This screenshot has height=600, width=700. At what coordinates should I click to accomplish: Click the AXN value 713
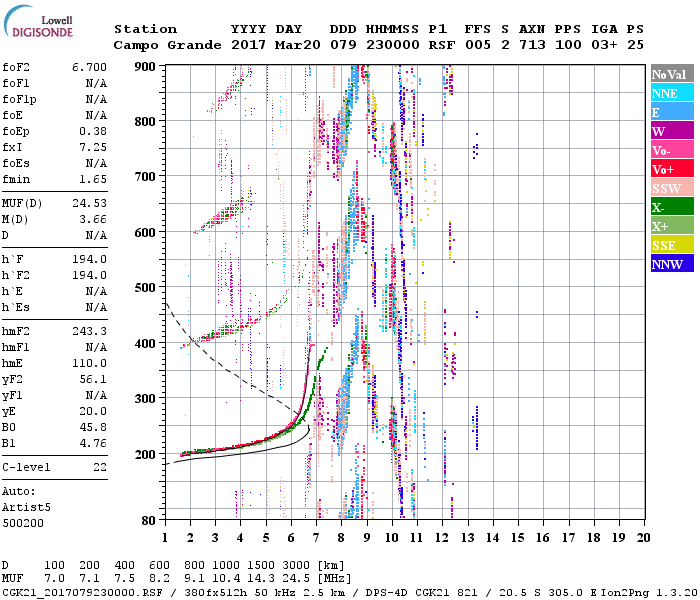(532, 45)
